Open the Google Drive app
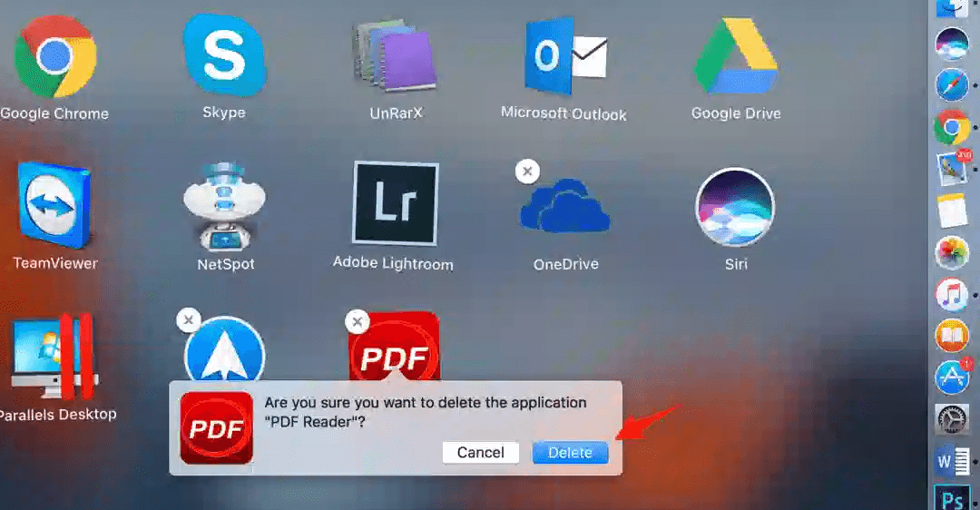Screen dimensions: 980x510 click(736, 56)
